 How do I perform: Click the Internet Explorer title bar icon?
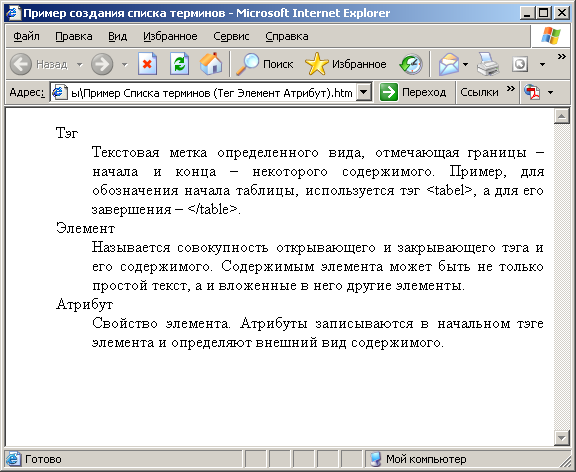coord(13,13)
